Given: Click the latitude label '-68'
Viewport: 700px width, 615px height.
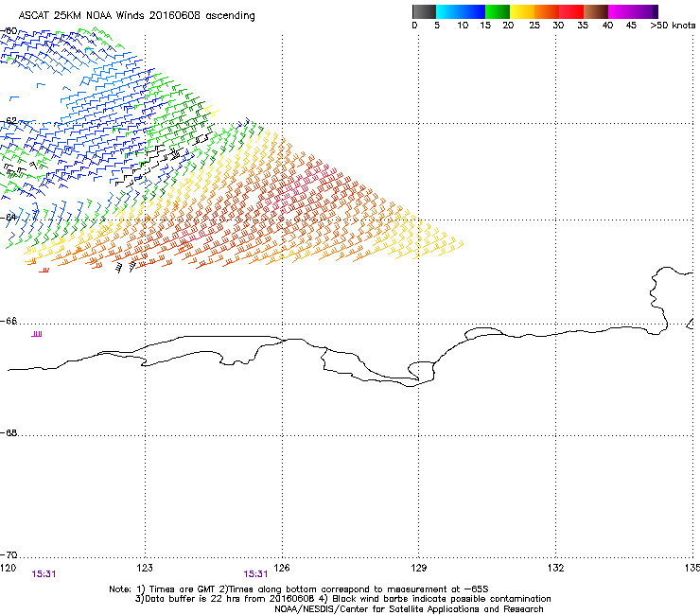Looking at the screenshot, I should pyautogui.click(x=9, y=432).
